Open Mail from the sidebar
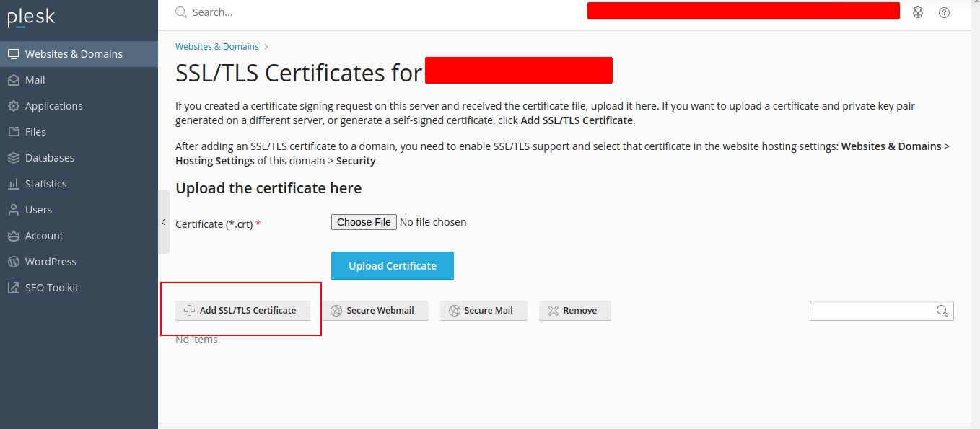 35,80
